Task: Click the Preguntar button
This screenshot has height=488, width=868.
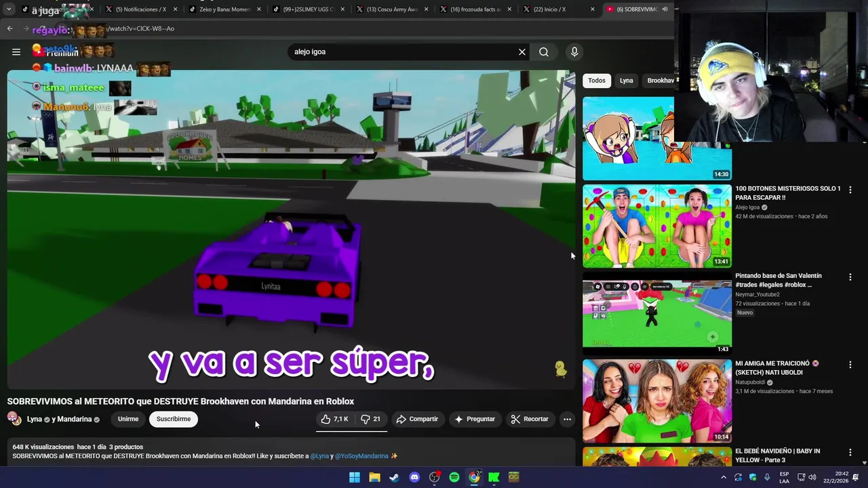Action: (475, 419)
